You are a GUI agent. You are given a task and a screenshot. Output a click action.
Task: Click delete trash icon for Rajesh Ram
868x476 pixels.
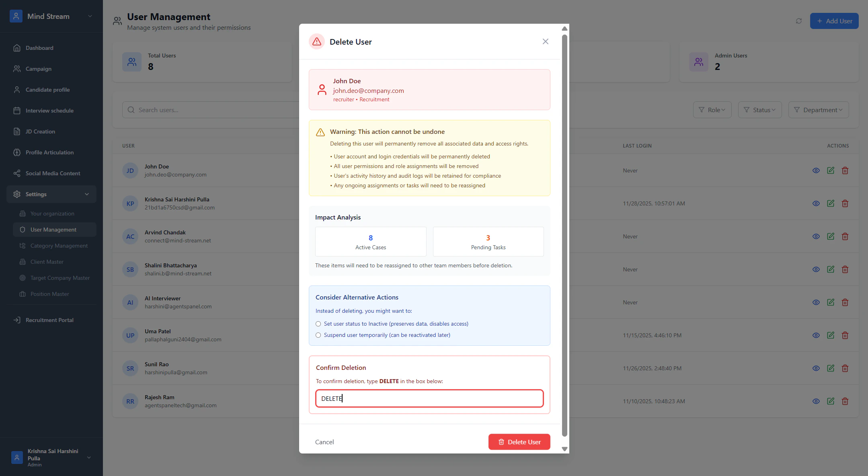[x=845, y=401]
